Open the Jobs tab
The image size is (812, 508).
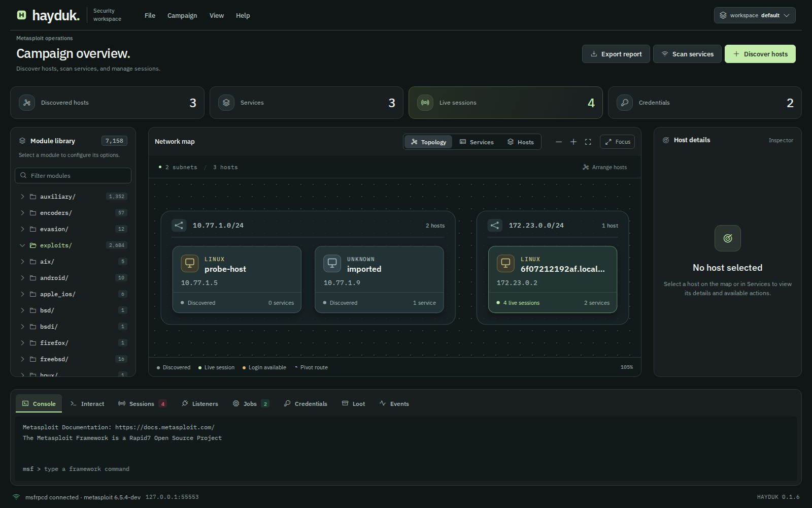(251, 404)
